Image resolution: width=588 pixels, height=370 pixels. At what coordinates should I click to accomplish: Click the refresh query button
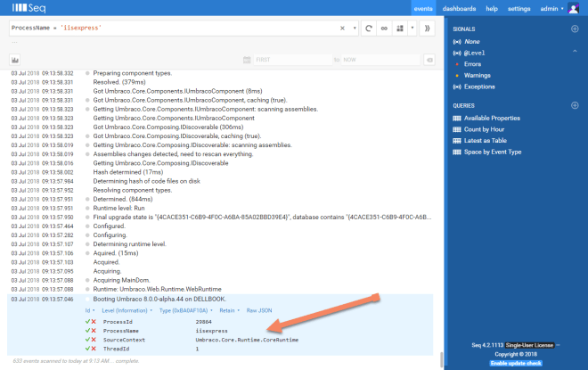click(x=368, y=29)
